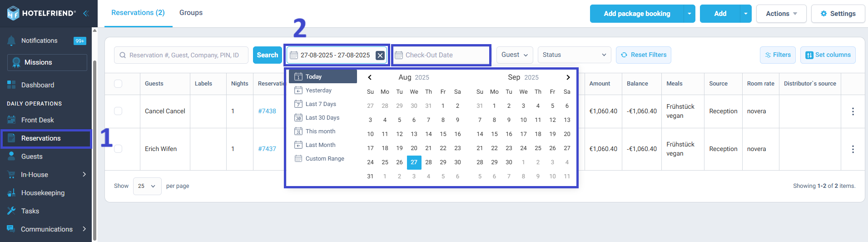The image size is (868, 242).
Task: Select September 10 in the calendar
Action: 523,120
